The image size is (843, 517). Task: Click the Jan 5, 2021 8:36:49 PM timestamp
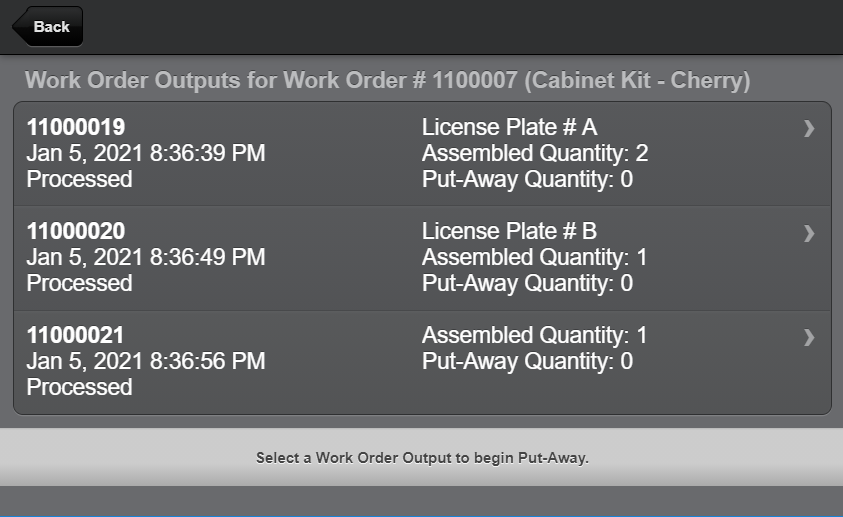[x=146, y=257]
